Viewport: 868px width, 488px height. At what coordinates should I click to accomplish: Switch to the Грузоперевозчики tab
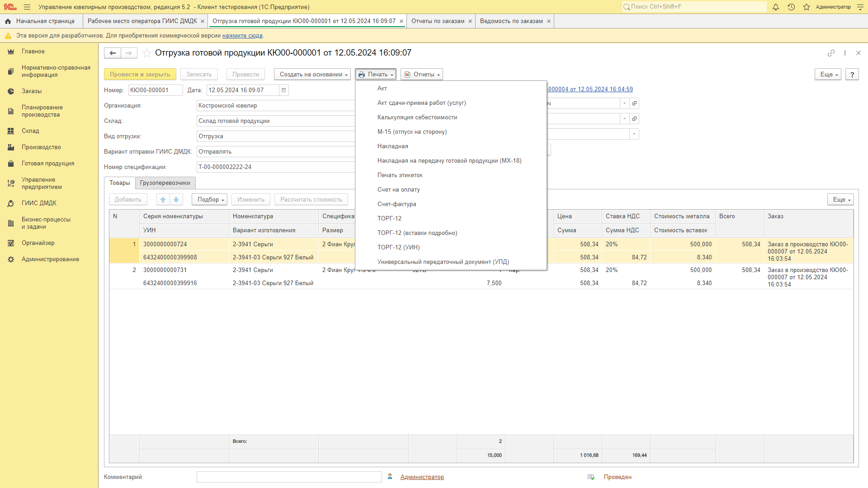click(x=165, y=183)
